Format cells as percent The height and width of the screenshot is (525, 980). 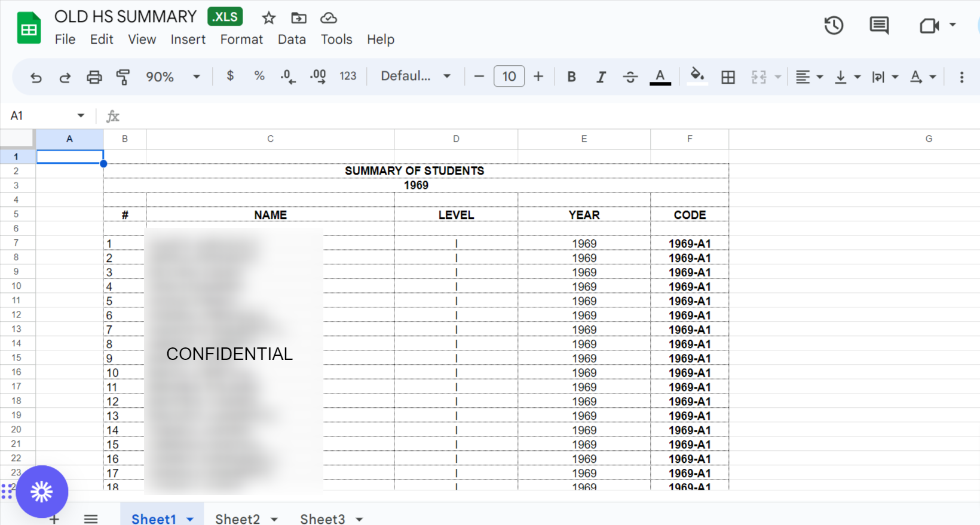click(x=259, y=76)
